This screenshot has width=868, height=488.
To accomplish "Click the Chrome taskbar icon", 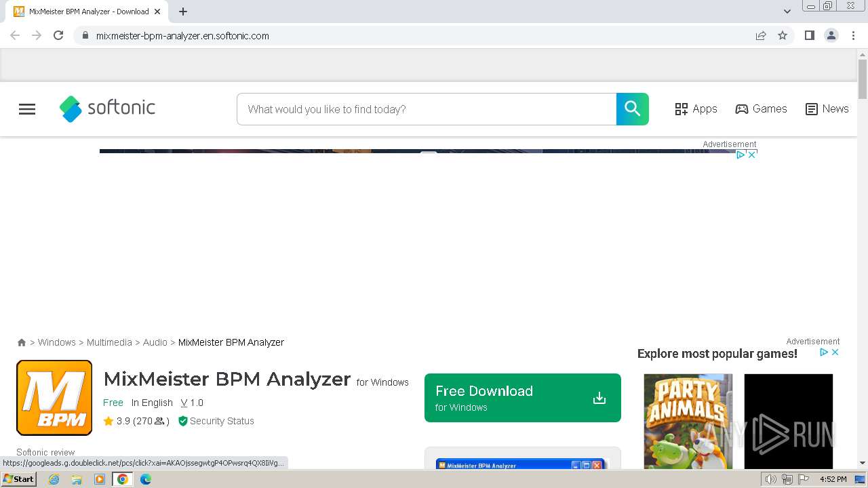I will [123, 479].
